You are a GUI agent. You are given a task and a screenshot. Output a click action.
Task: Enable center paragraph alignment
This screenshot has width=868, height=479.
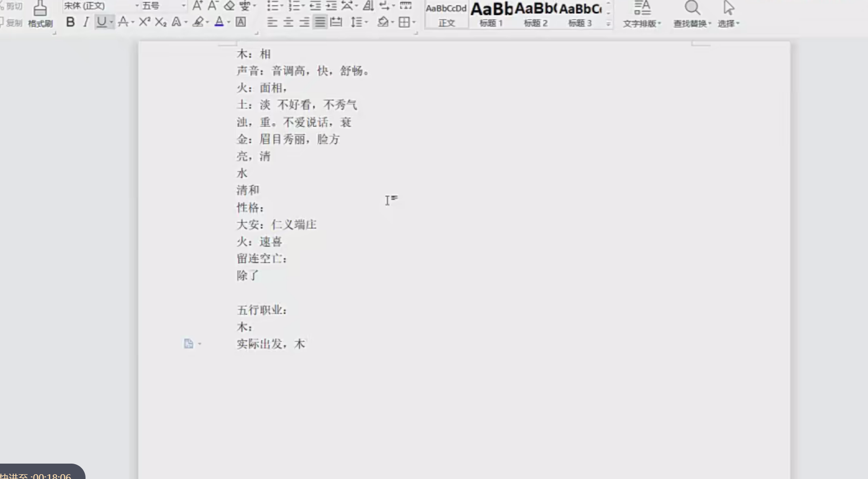(x=288, y=22)
